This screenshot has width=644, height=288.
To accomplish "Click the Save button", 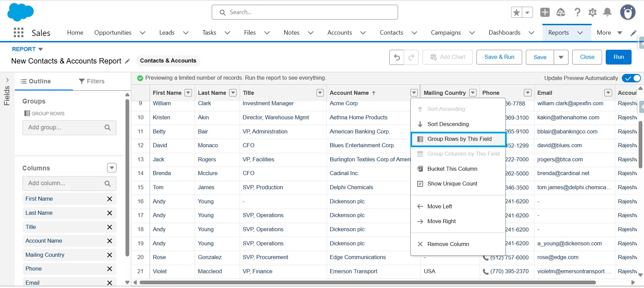I will pyautogui.click(x=540, y=57).
